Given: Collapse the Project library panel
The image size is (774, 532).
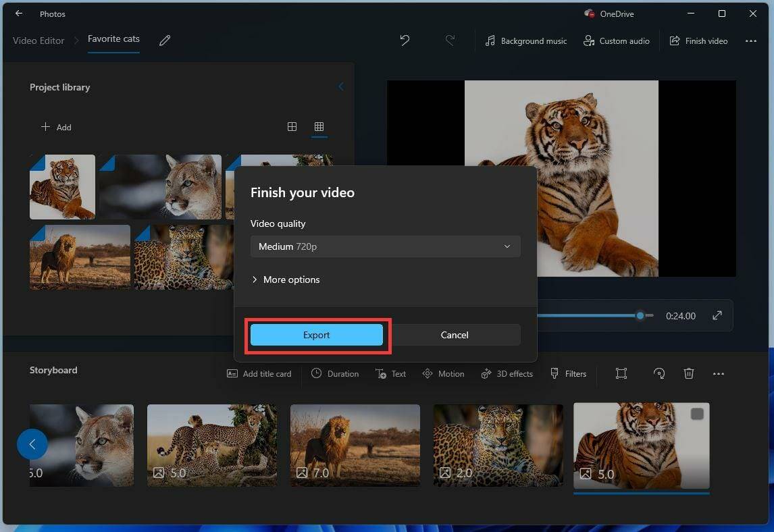Looking at the screenshot, I should tap(341, 86).
